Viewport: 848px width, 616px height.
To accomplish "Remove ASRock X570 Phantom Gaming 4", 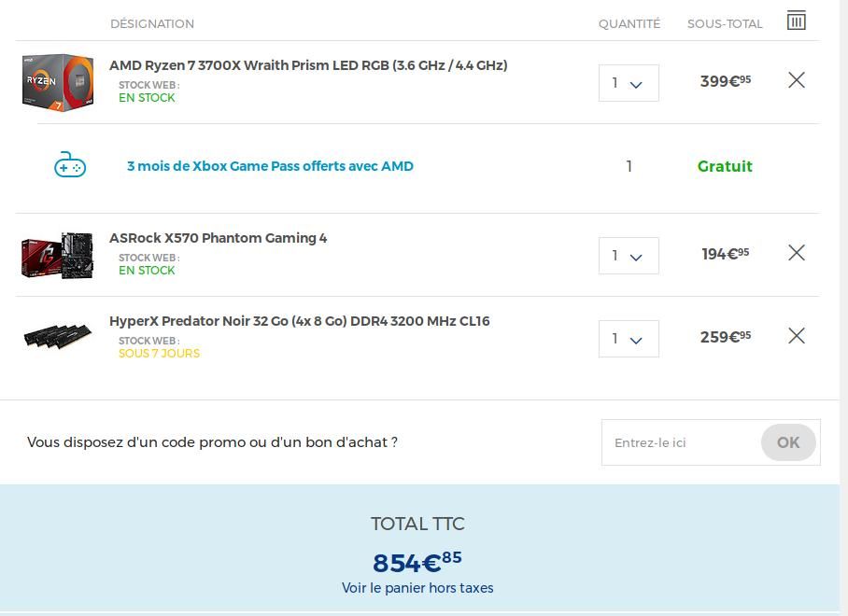I will (797, 253).
